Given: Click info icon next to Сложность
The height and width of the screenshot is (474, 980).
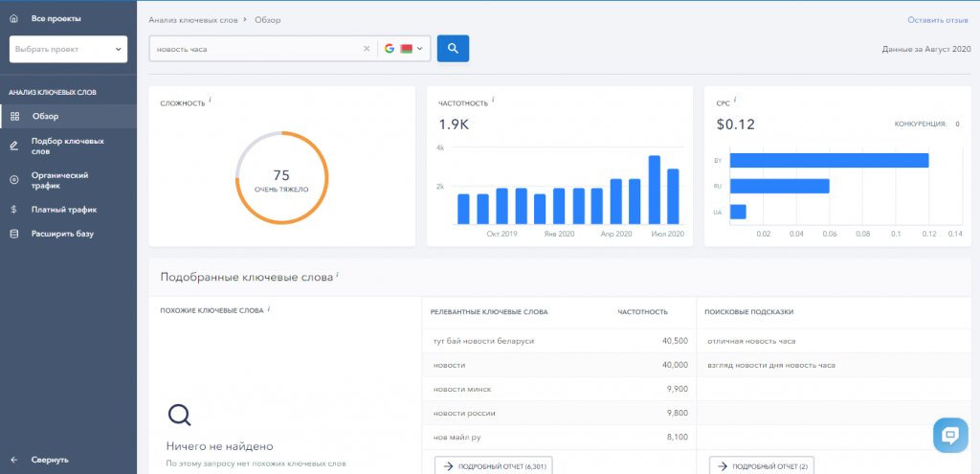Looking at the screenshot, I should [211, 100].
